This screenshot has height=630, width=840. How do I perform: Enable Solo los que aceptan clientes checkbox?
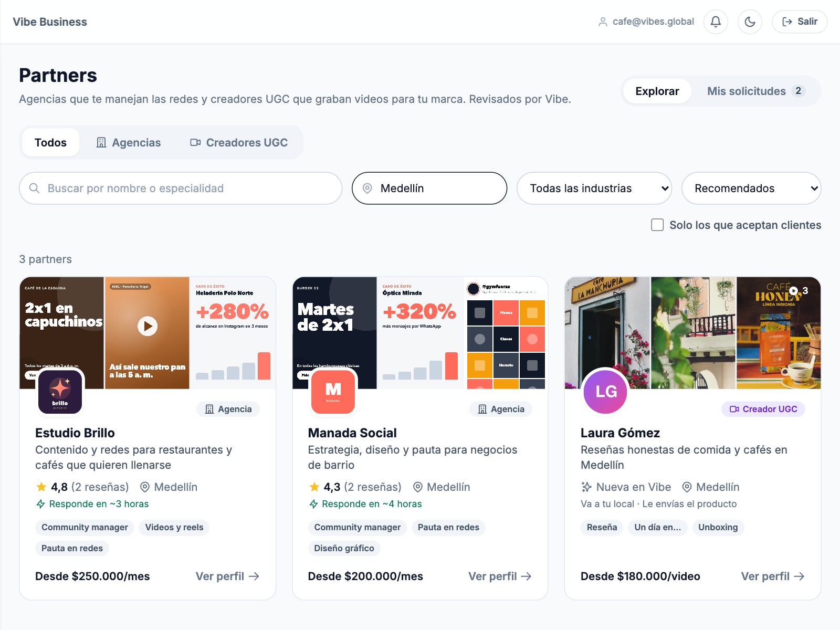coord(657,225)
